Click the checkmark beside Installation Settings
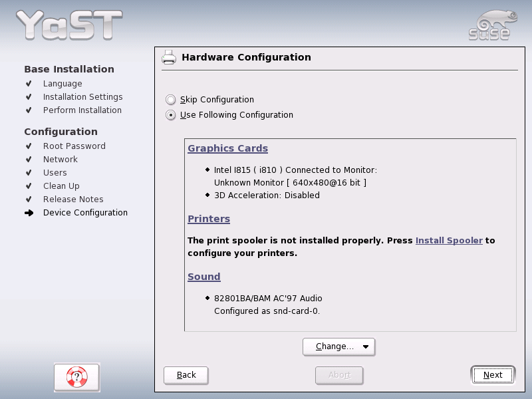 coord(29,96)
